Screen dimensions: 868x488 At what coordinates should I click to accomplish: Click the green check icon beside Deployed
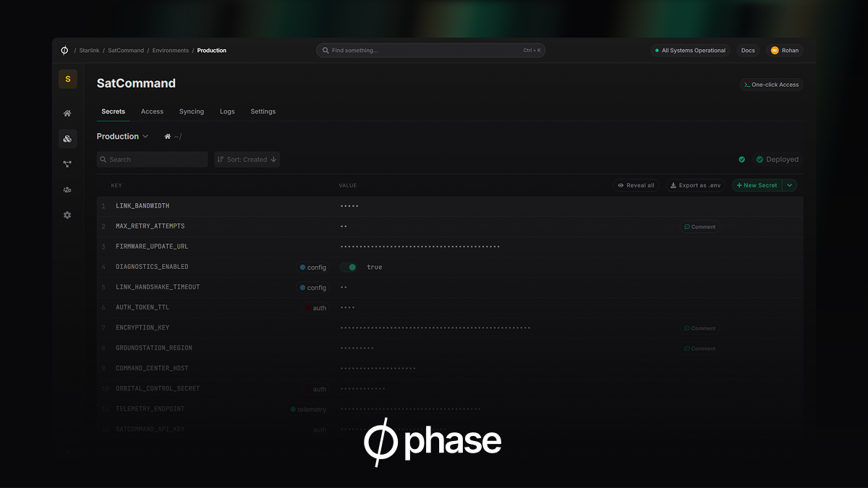point(741,159)
